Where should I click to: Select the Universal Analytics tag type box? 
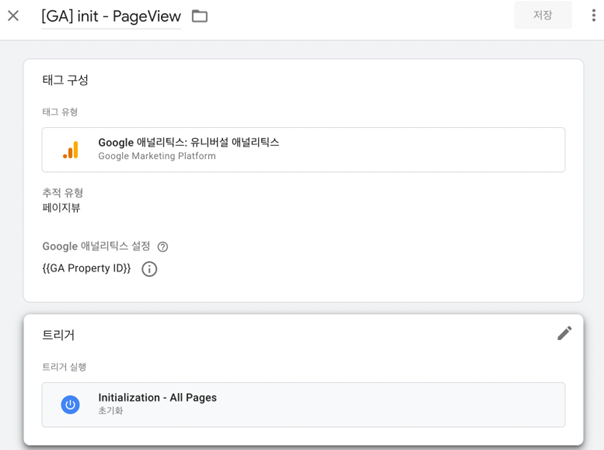[x=304, y=149]
